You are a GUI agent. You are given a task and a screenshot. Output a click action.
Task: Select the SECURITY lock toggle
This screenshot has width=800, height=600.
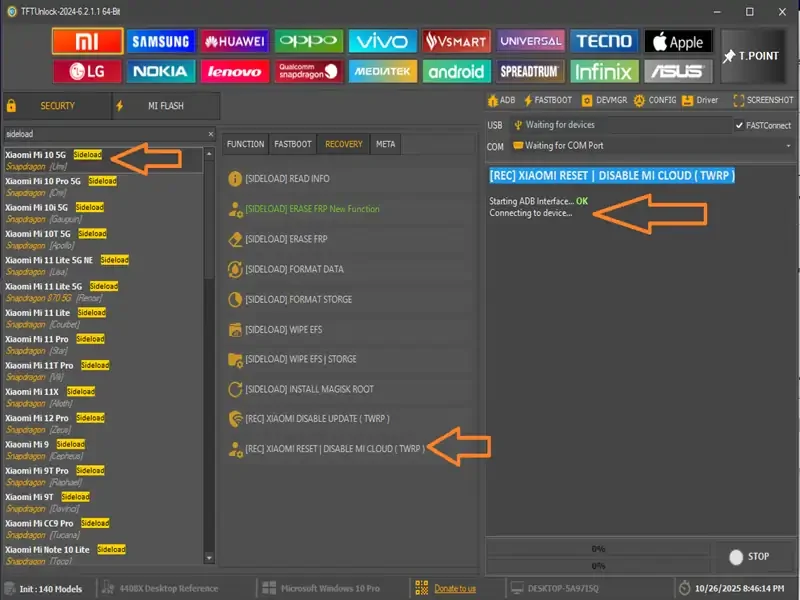(x=55, y=105)
